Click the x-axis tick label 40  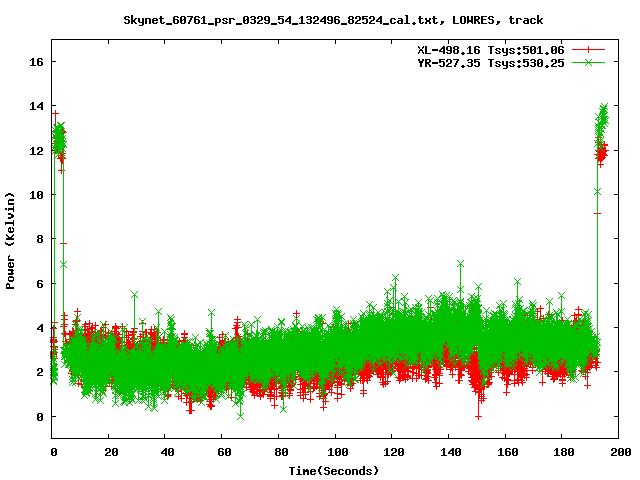click(x=167, y=452)
